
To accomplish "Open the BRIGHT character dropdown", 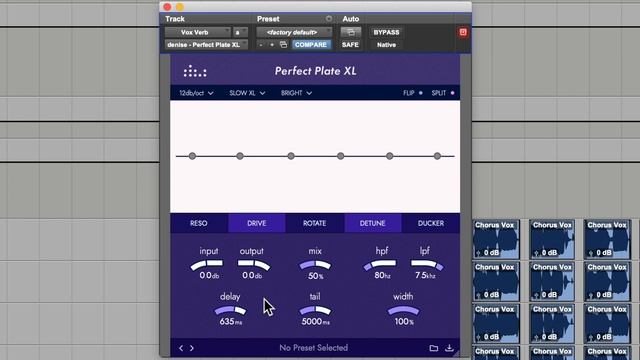I will pos(296,93).
